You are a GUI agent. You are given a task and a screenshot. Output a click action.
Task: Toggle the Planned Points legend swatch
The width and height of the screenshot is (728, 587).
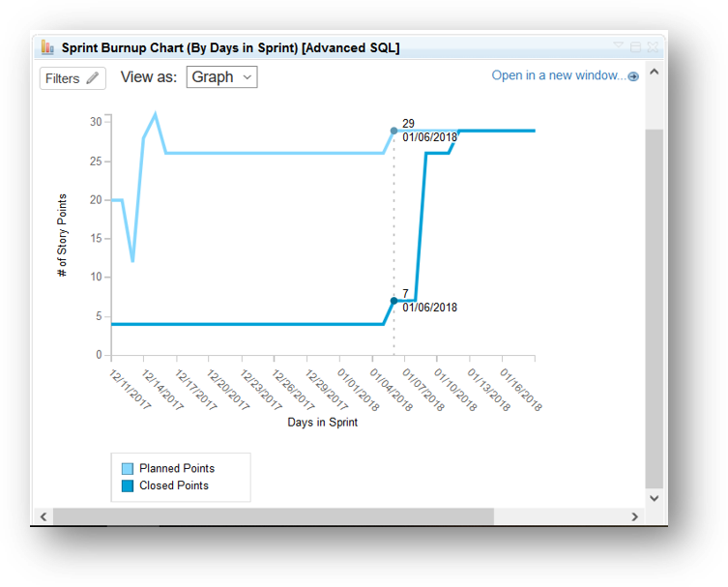tap(128, 468)
